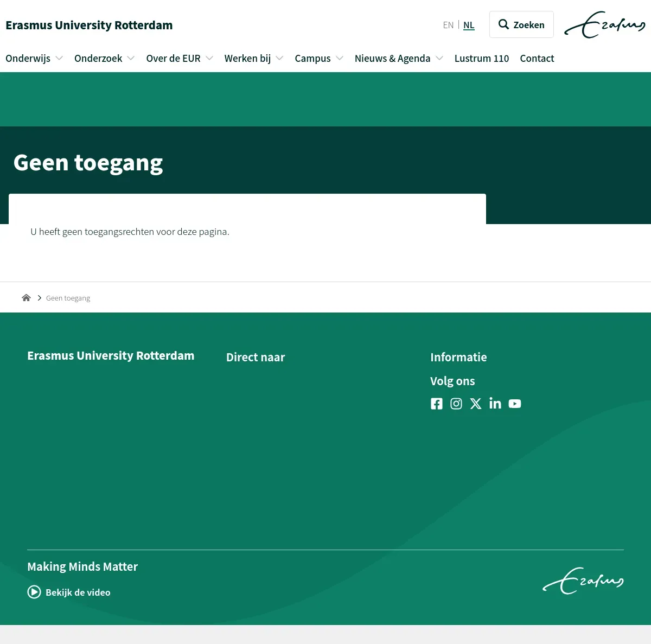Expand the Werken bij chevron
651x644 pixels.
coord(279,58)
